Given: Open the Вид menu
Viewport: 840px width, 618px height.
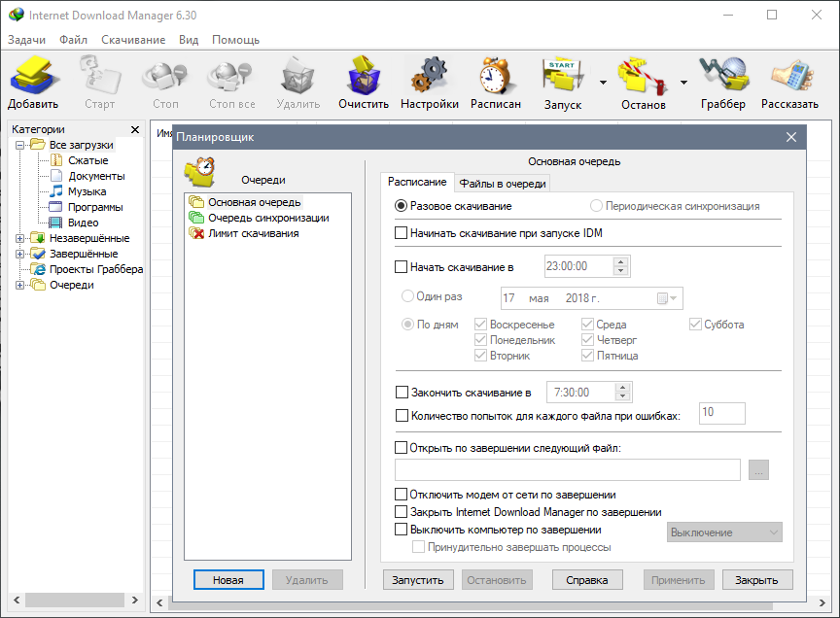Looking at the screenshot, I should [x=189, y=40].
